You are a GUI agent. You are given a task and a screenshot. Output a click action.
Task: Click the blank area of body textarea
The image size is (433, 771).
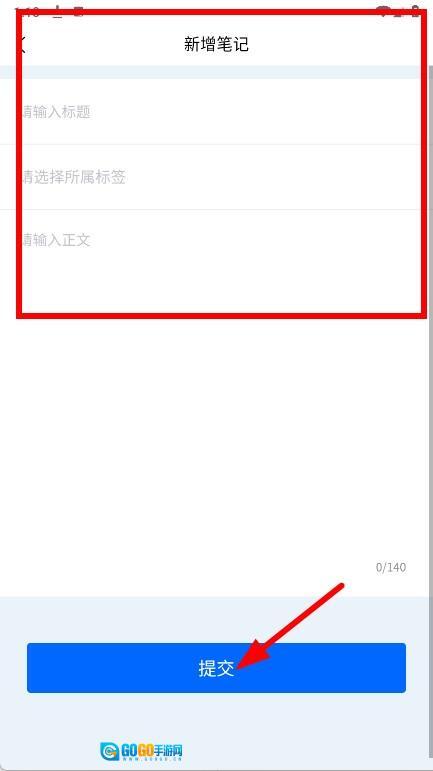click(x=216, y=418)
